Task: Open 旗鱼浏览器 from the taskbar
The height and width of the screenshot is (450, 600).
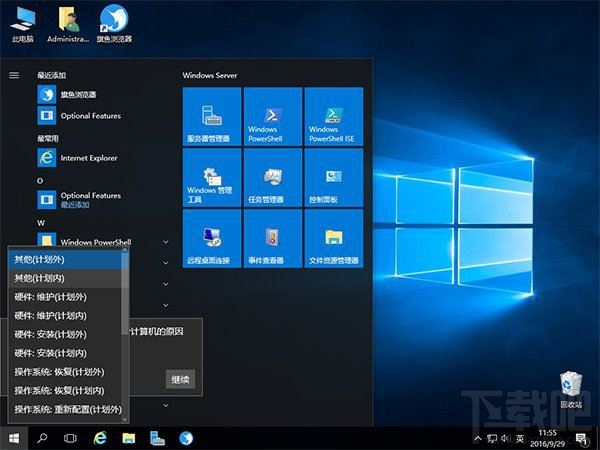Action: pos(186,438)
